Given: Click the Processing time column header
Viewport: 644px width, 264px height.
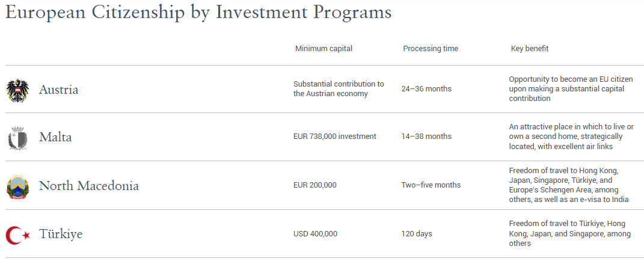Looking at the screenshot, I should pyautogui.click(x=431, y=49).
